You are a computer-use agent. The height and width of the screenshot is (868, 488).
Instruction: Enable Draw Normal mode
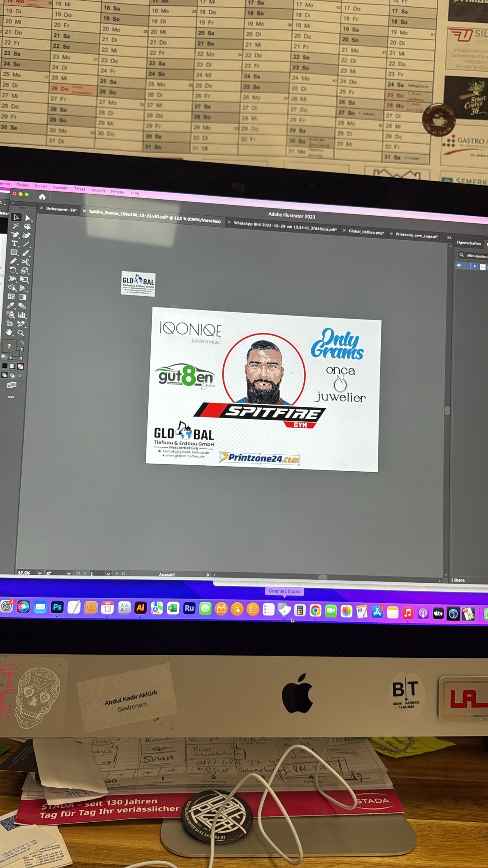tap(4, 375)
